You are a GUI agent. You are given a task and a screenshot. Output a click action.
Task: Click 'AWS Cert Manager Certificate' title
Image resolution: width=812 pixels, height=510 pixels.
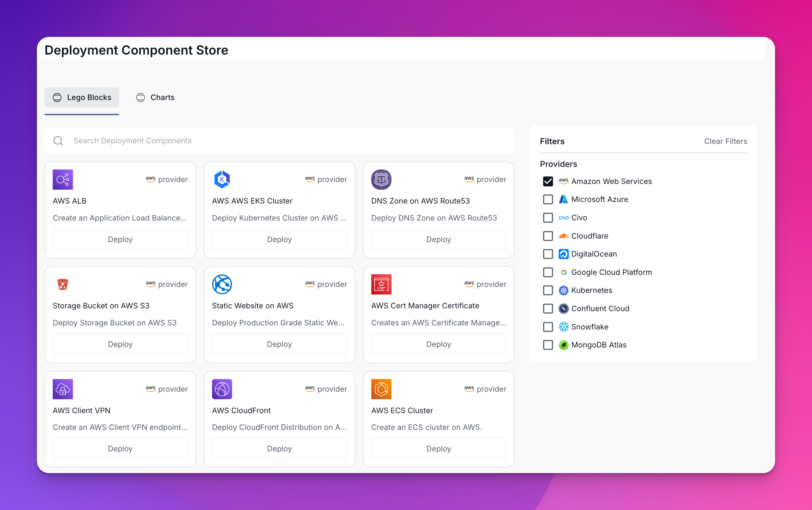(425, 306)
